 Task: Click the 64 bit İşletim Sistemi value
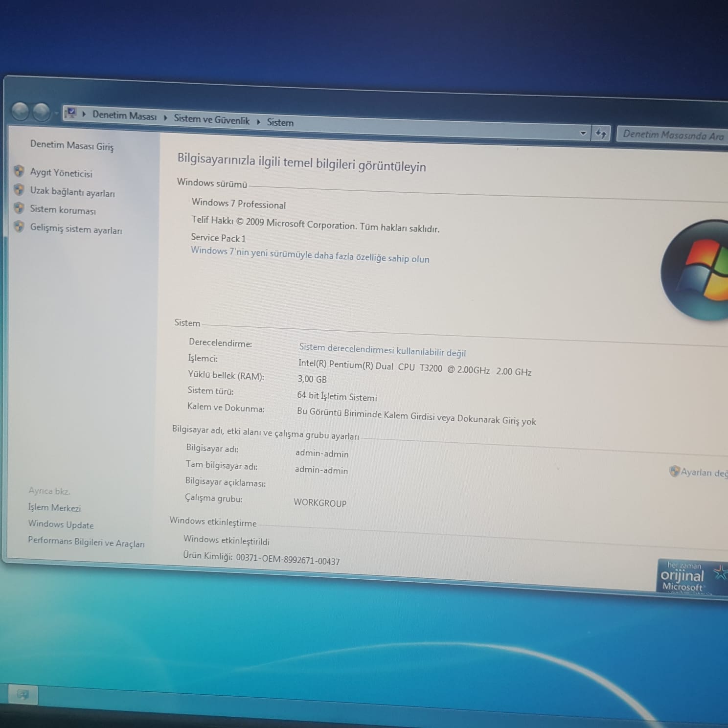point(337,396)
